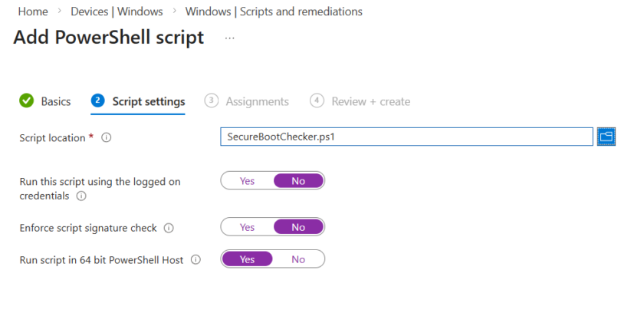This screenshot has height=313, width=644.
Task: Choose Yes for 64 bit PowerShell Host
Action: [247, 259]
